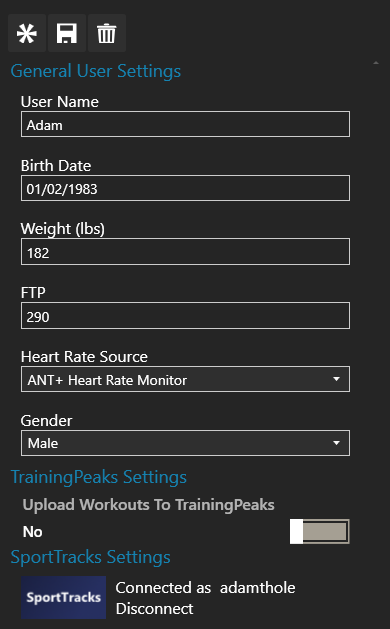This screenshot has height=629, width=390.
Task: Click the No label beside the toggle
Action: click(x=32, y=532)
